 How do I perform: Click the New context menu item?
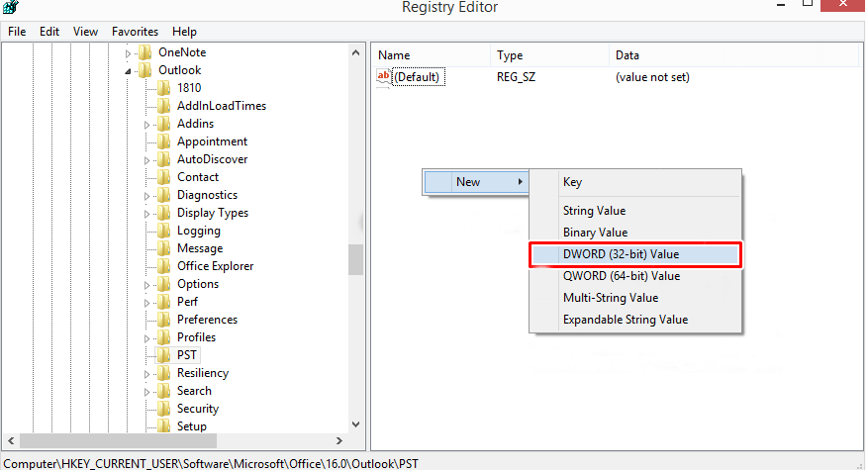[x=476, y=182]
